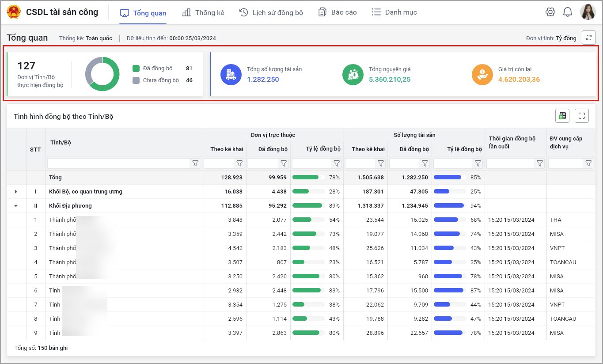The height and width of the screenshot is (364, 603).
Task: Click the Tỉnh/Bộ filter text field
Action: click(119, 163)
